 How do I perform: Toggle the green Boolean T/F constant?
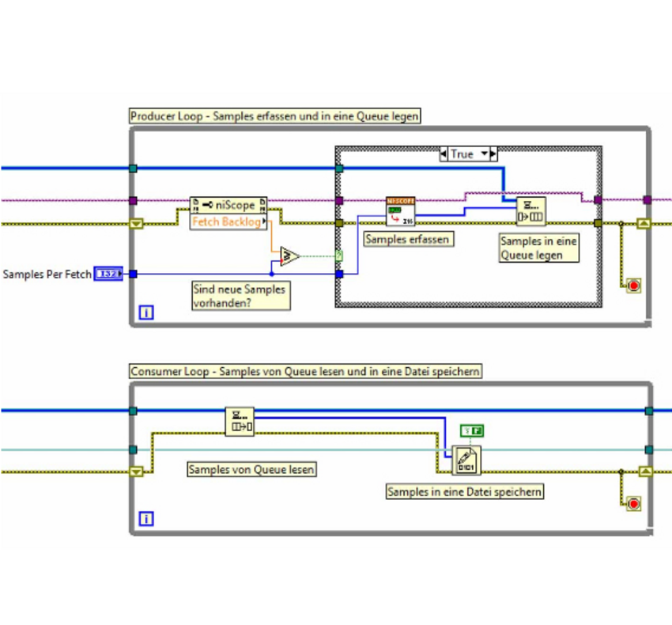[x=472, y=431]
